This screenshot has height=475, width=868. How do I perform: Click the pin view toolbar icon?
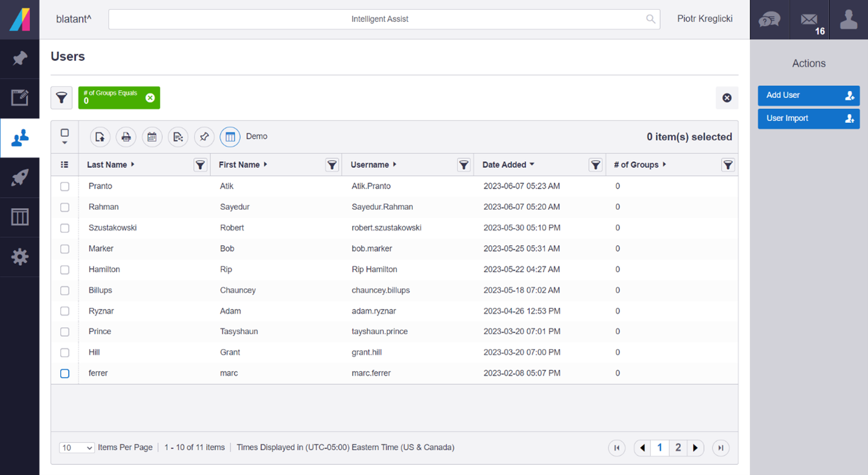pos(204,137)
